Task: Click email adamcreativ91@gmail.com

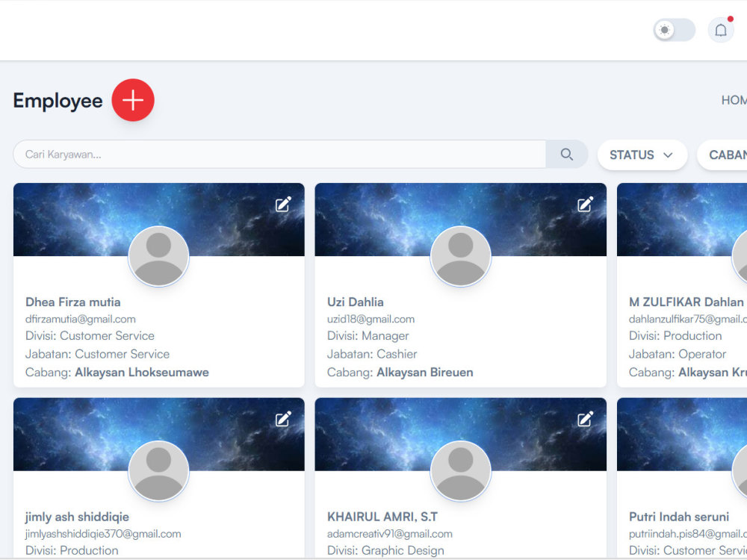Action: tap(390, 534)
